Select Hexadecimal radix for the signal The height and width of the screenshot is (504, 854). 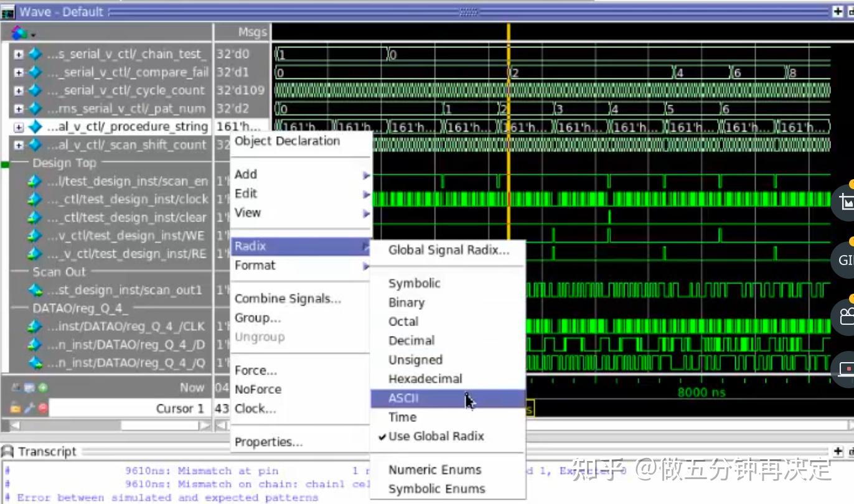[426, 379]
